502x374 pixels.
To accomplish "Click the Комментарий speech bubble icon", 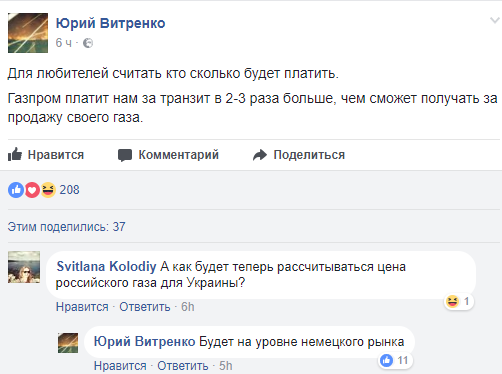I will [125, 155].
